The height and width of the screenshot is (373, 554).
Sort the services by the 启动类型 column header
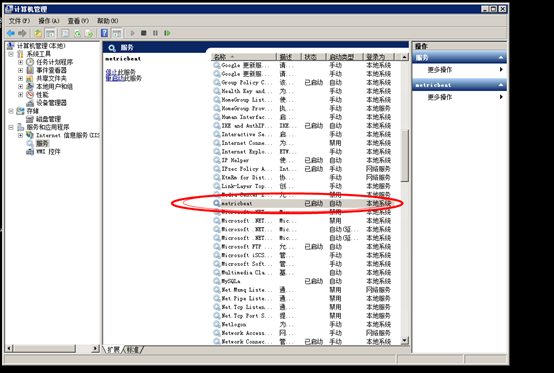(344, 57)
